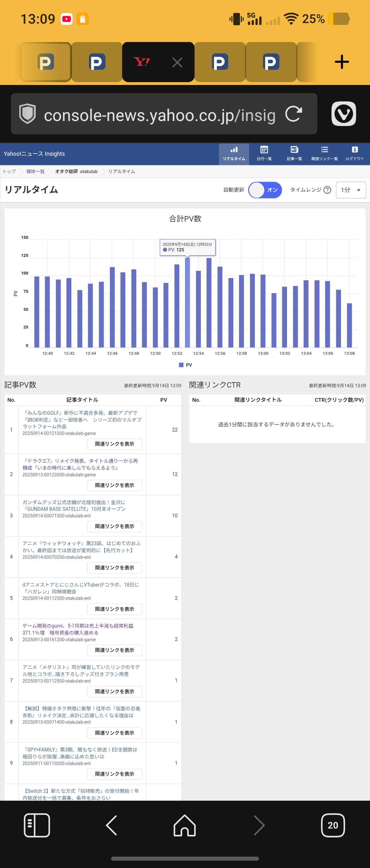Show related links for ドラクエ7 article
Image resolution: width=370 pixels, height=868 pixels.
115,485
